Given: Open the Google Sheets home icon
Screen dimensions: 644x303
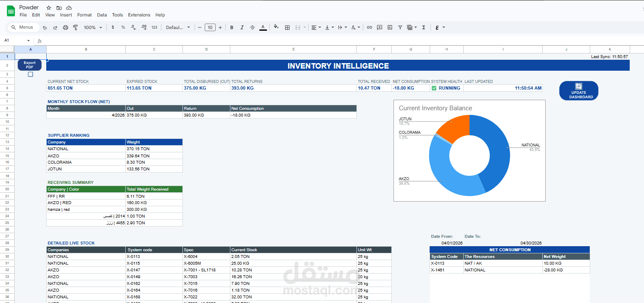Looking at the screenshot, I should 11,11.
